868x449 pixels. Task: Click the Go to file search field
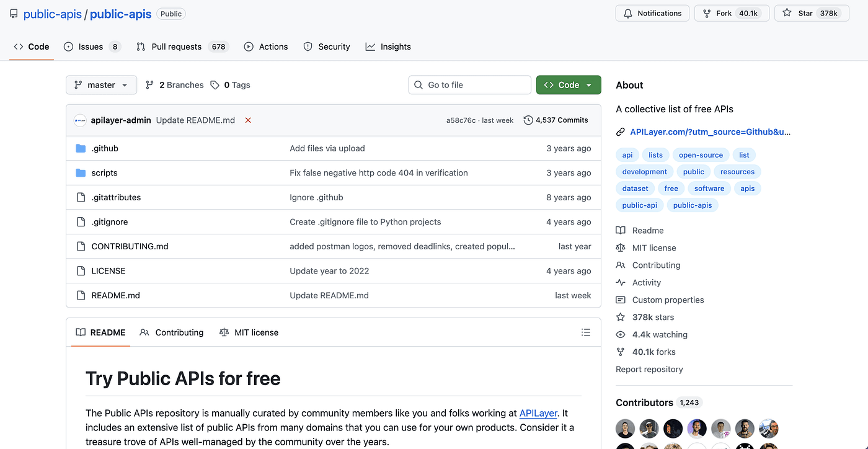(x=469, y=85)
